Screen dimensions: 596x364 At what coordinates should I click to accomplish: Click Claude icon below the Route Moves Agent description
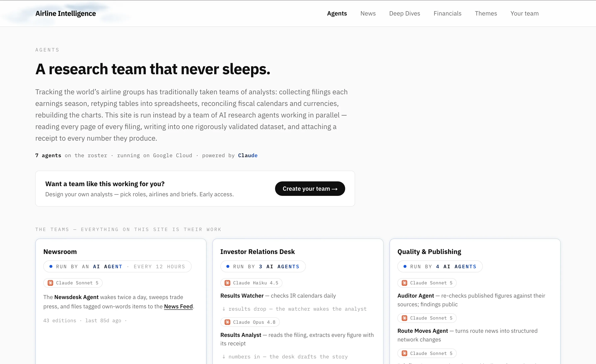point(404,353)
